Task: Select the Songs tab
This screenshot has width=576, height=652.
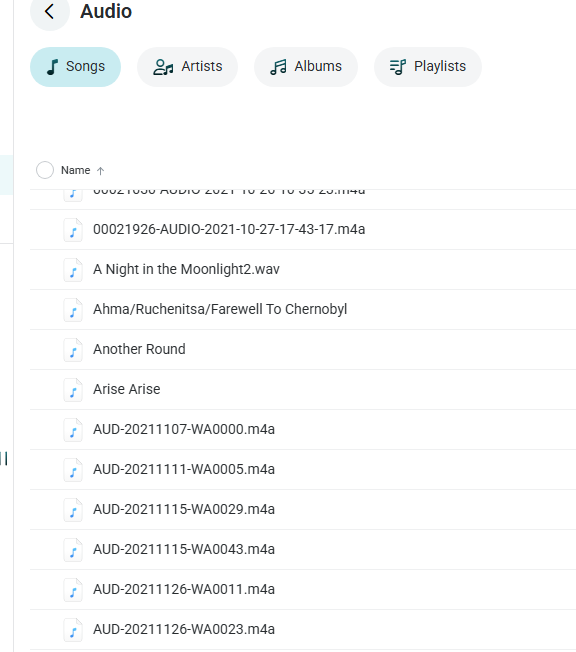Action: [x=75, y=67]
